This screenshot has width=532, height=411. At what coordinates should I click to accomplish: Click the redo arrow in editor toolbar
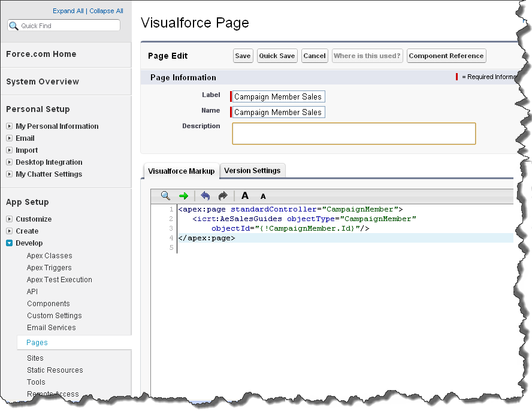(223, 196)
